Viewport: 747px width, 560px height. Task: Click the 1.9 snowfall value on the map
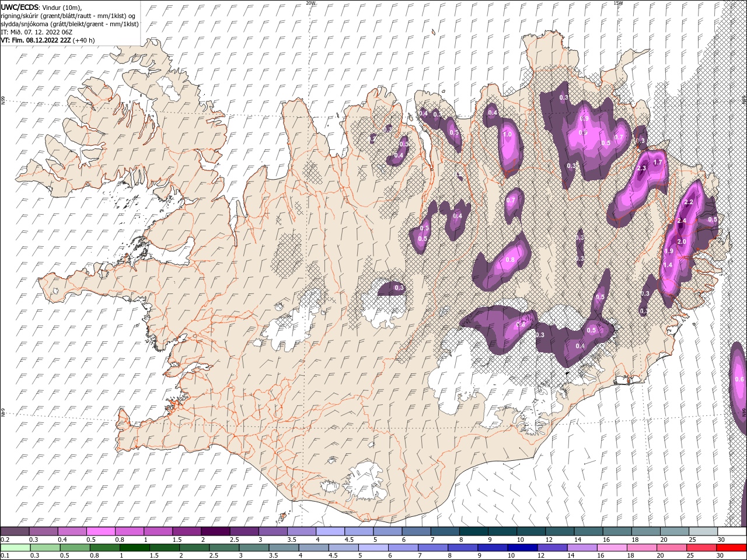(669, 251)
